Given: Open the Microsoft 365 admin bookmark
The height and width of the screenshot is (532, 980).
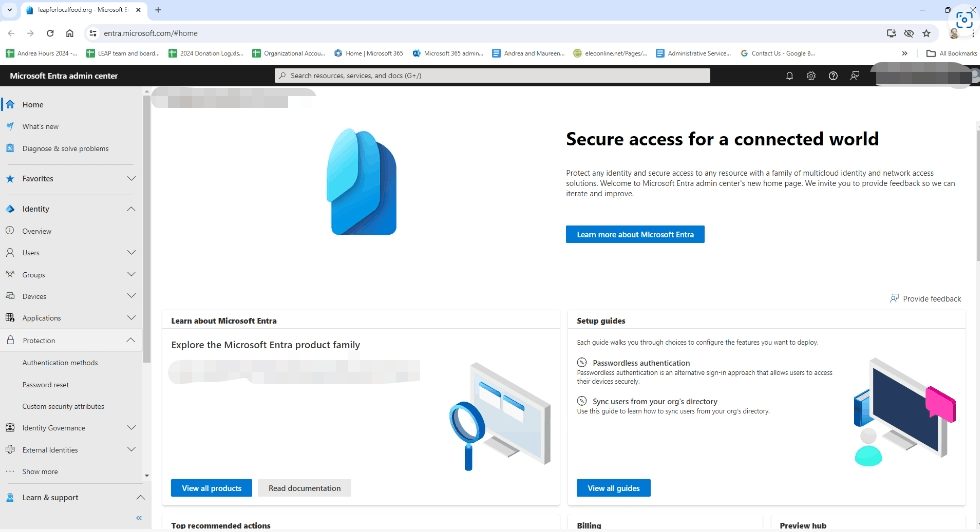Looking at the screenshot, I should click(x=448, y=53).
